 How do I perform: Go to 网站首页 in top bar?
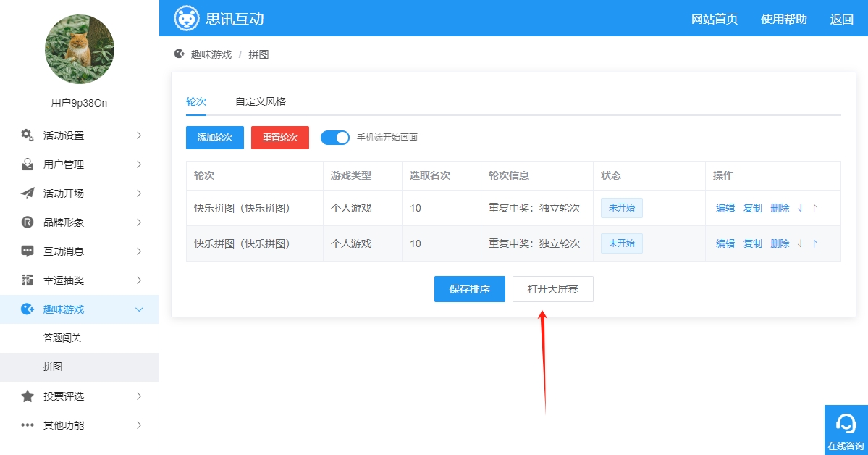pyautogui.click(x=714, y=19)
